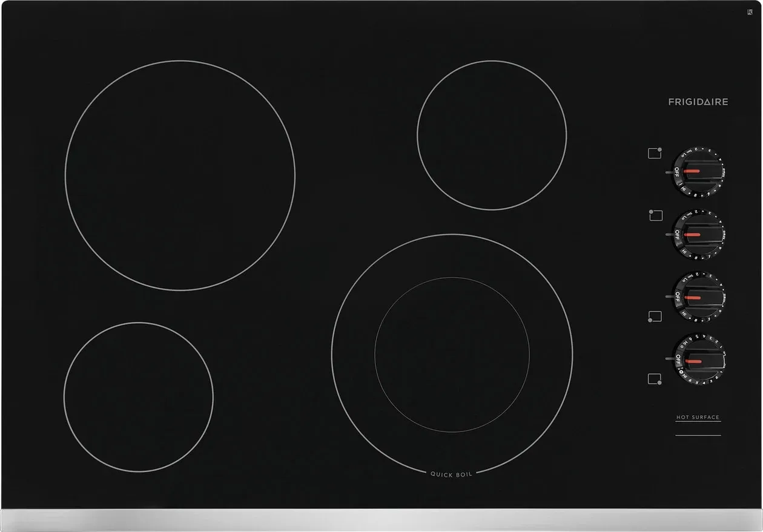Image resolution: width=763 pixels, height=532 pixels.
Task: Click the top-right burner indicator icon
Action: [x=654, y=153]
